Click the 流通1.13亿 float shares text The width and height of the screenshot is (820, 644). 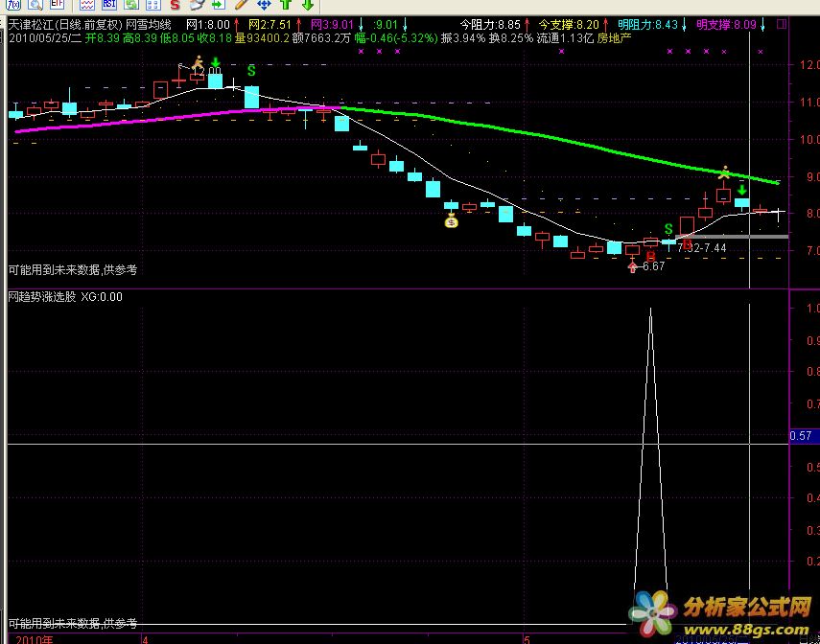565,38
